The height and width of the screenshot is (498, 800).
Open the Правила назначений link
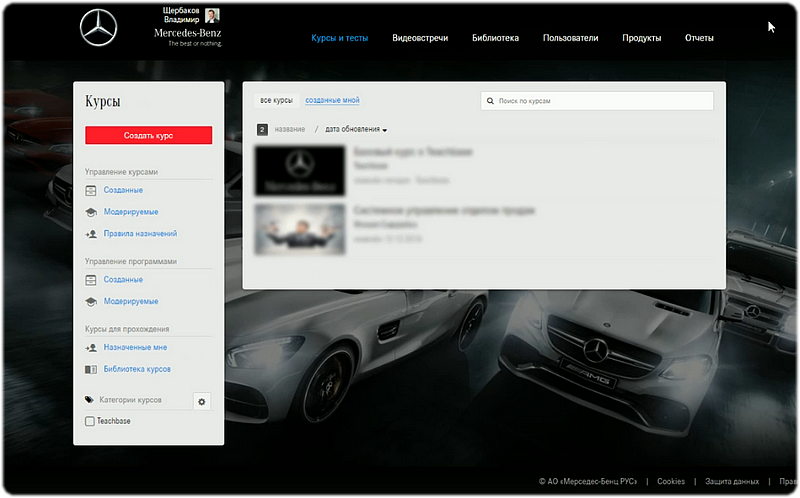tap(140, 234)
